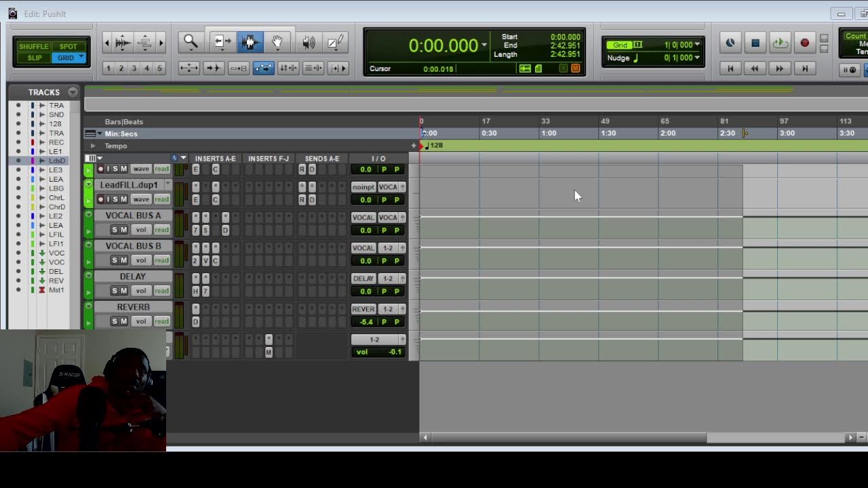Click the song end marker near 2:30

coord(745,133)
